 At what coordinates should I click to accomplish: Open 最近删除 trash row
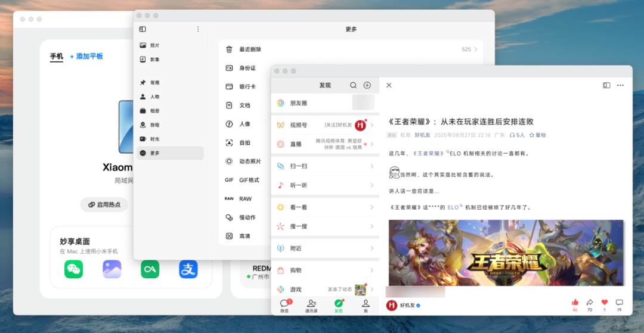pyautogui.click(x=351, y=49)
